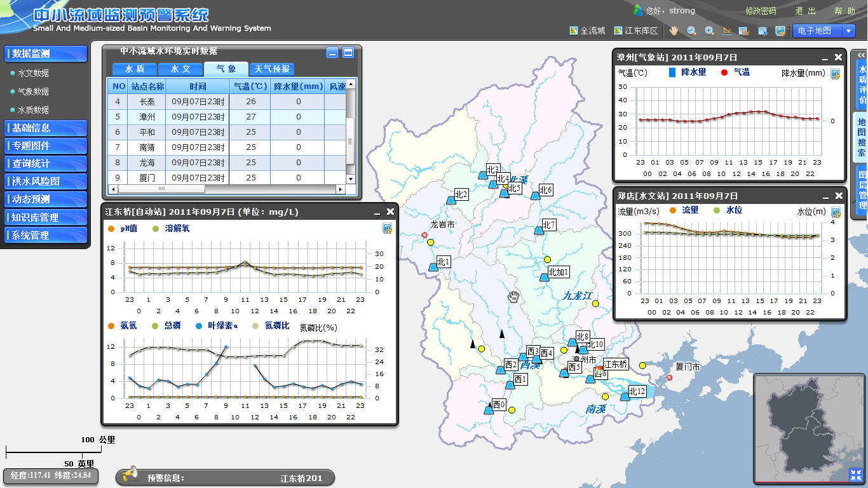
Task: Open the 天气预报 tab
Action: click(272, 69)
